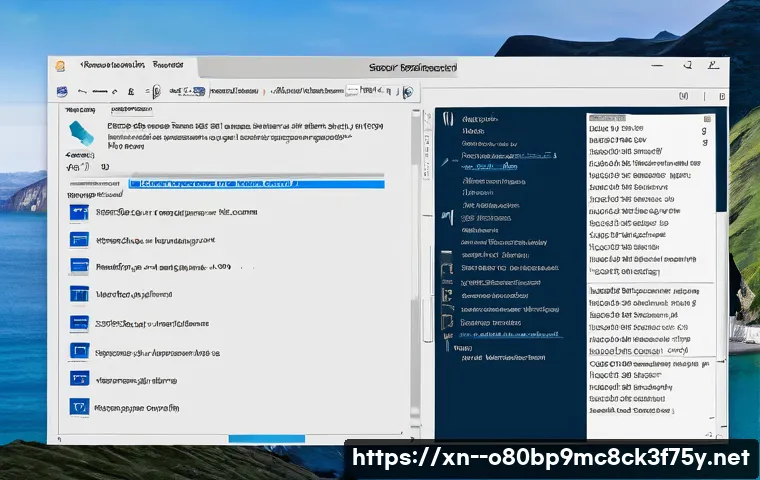The width and height of the screenshot is (760, 480).
Task: Switch to the second title bar tab
Action: click(x=168, y=66)
